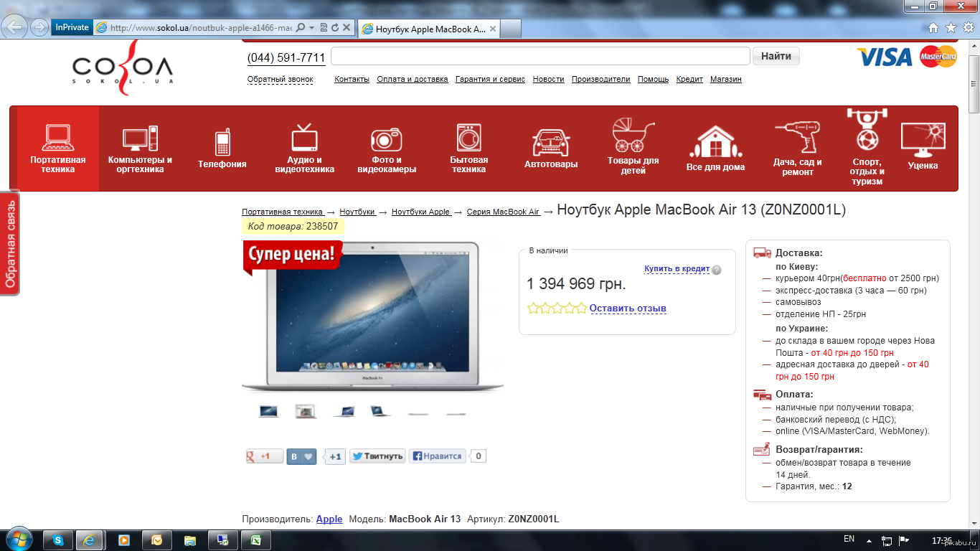
Task: Click the Обратный звонок link
Action: (x=281, y=79)
